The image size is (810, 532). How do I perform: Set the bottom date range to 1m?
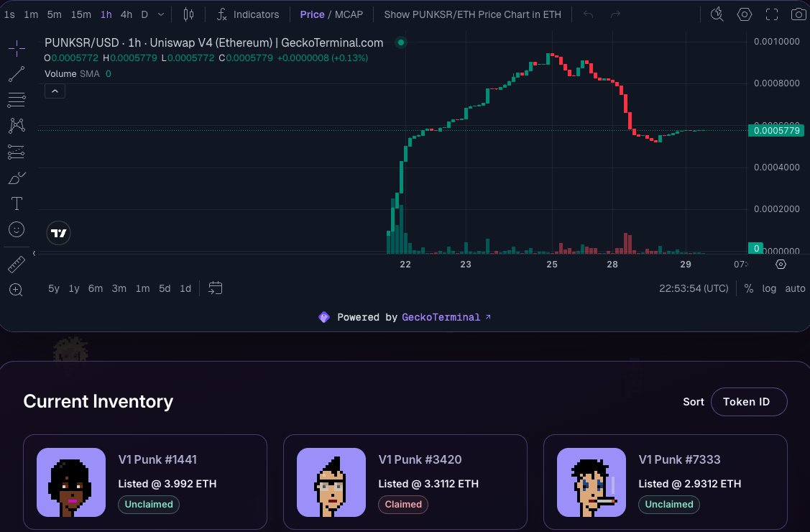pyautogui.click(x=142, y=288)
